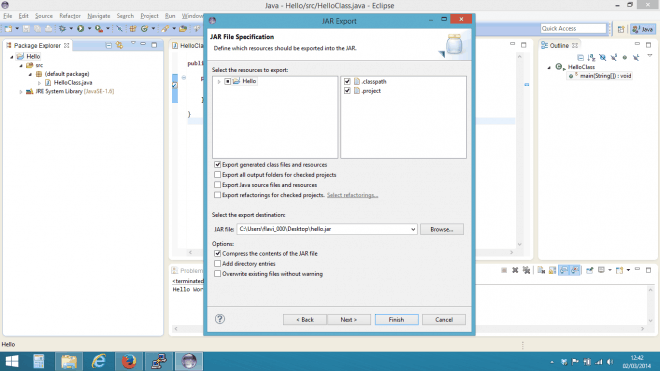Enable Export Java source files and resources
The height and width of the screenshot is (371, 660).
pos(218,185)
